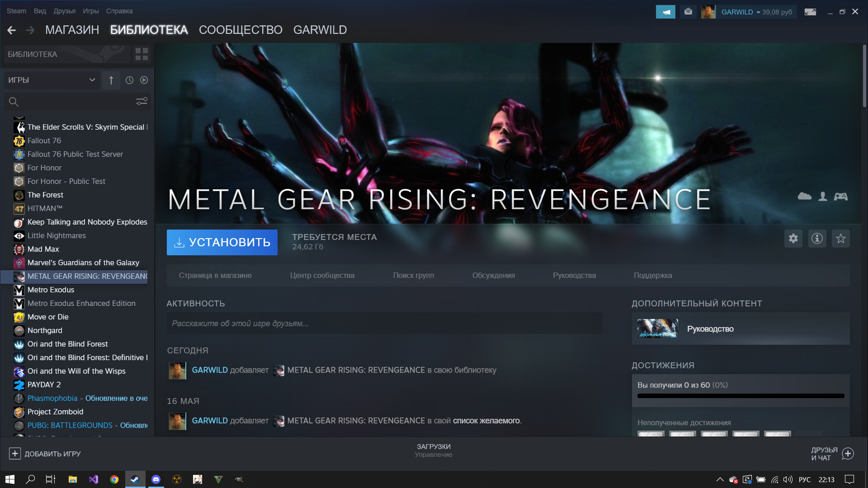Open Visual Studio from the taskbar
Image resolution: width=868 pixels, height=488 pixels.
tap(94, 479)
